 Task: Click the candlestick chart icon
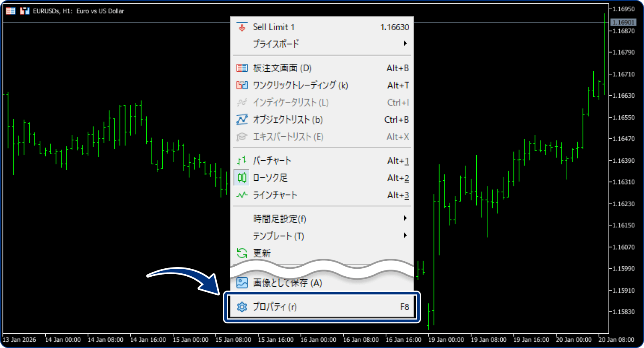241,178
